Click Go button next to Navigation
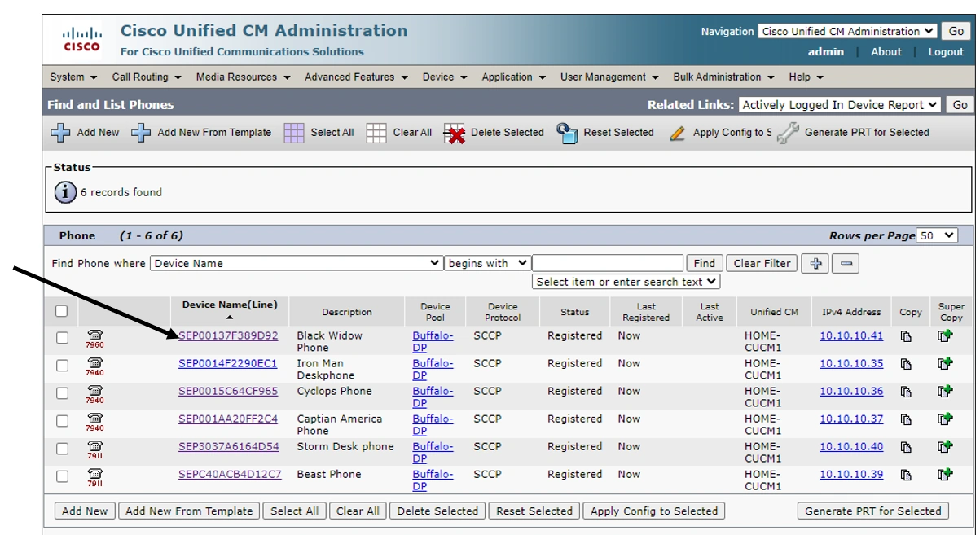980x535 pixels. coord(956,32)
